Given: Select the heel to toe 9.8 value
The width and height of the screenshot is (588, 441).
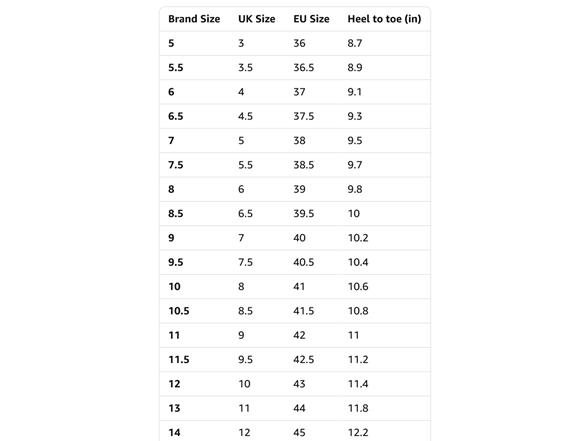Looking at the screenshot, I should click(355, 189).
